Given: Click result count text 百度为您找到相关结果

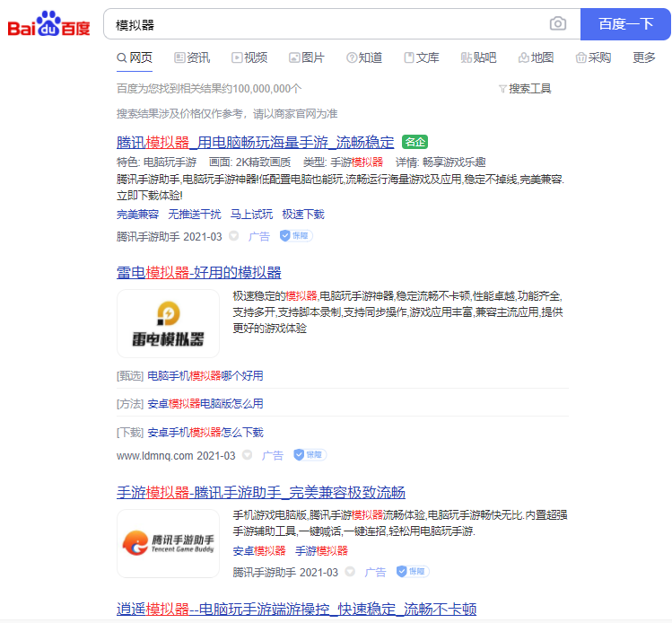Looking at the screenshot, I should (x=209, y=89).
